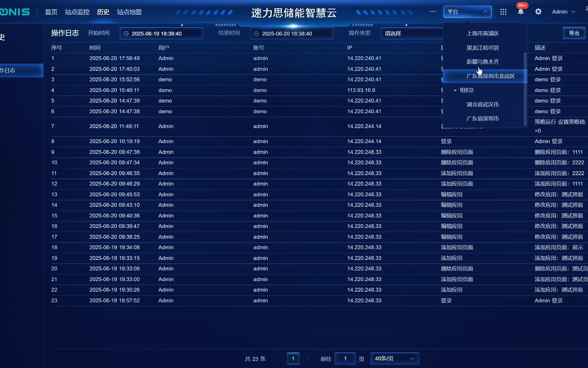
Task: Go to page 1 in pagination
Action: tap(293, 358)
